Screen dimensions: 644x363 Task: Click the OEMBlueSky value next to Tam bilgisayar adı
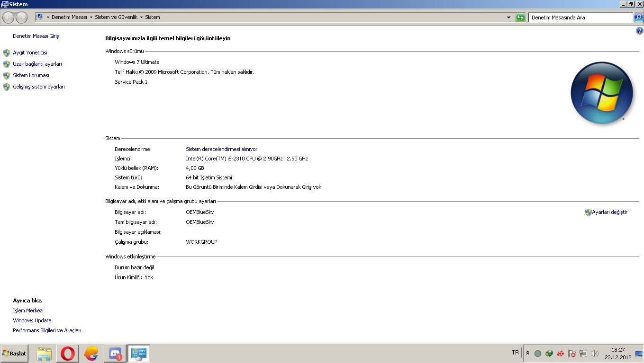200,222
